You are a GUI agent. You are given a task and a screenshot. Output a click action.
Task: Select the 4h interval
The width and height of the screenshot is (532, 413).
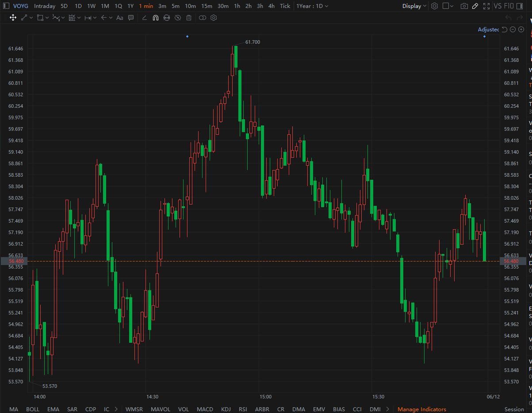[x=272, y=6]
